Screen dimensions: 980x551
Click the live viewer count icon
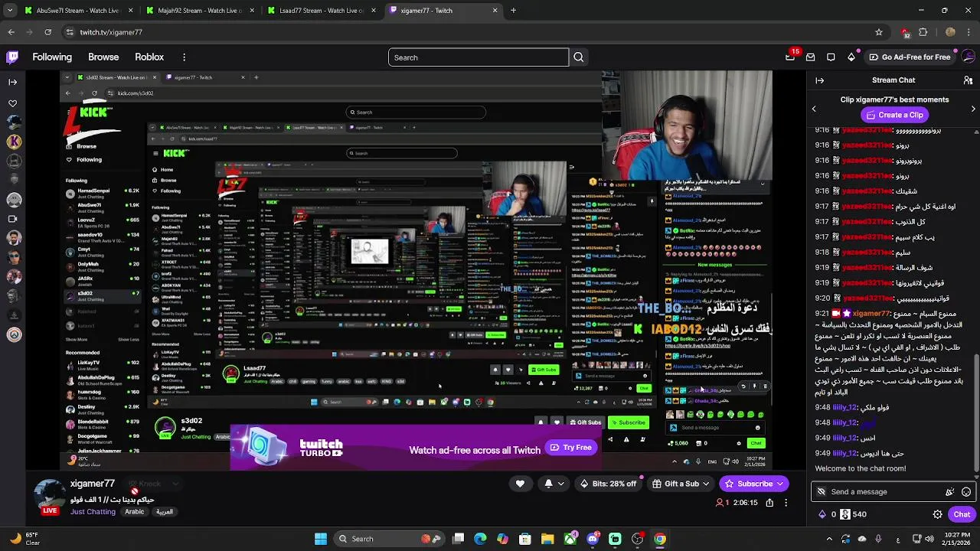click(x=723, y=503)
